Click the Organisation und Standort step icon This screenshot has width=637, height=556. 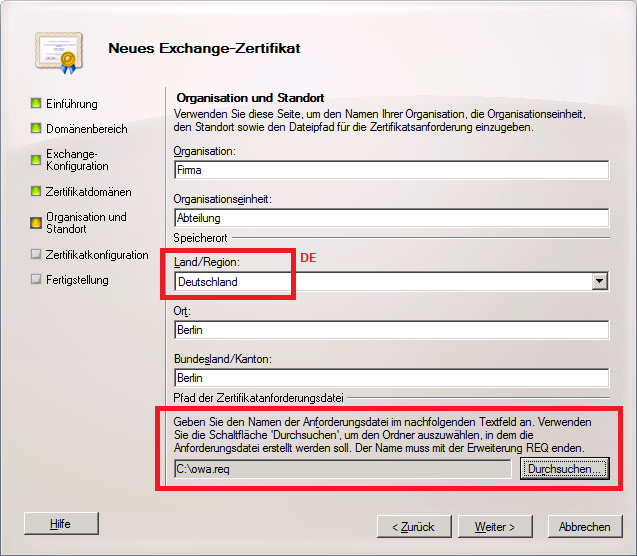tap(36, 223)
